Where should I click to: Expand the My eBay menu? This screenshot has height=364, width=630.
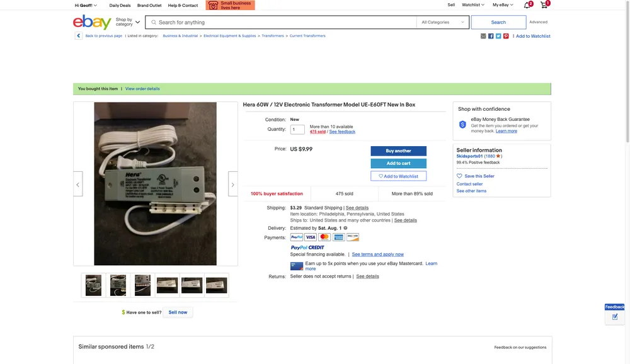[x=503, y=5]
